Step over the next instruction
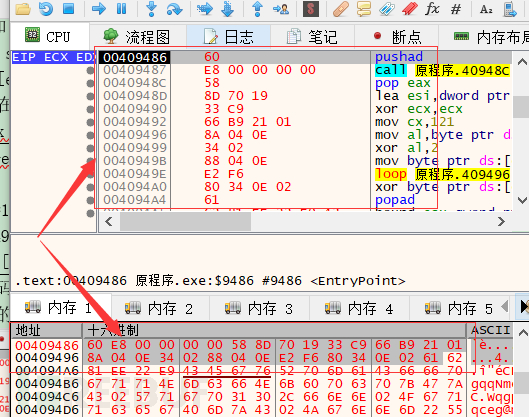This screenshot has height=417, width=529. point(174,9)
